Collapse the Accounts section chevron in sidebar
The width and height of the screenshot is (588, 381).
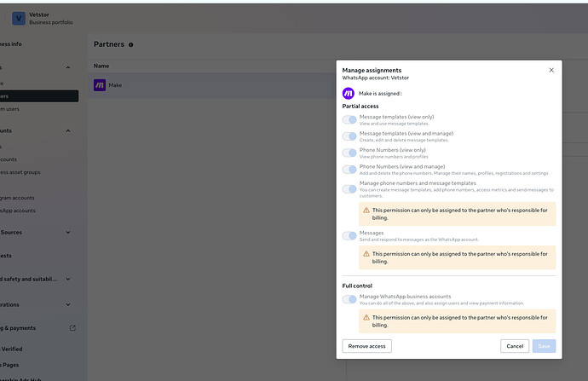click(68, 131)
